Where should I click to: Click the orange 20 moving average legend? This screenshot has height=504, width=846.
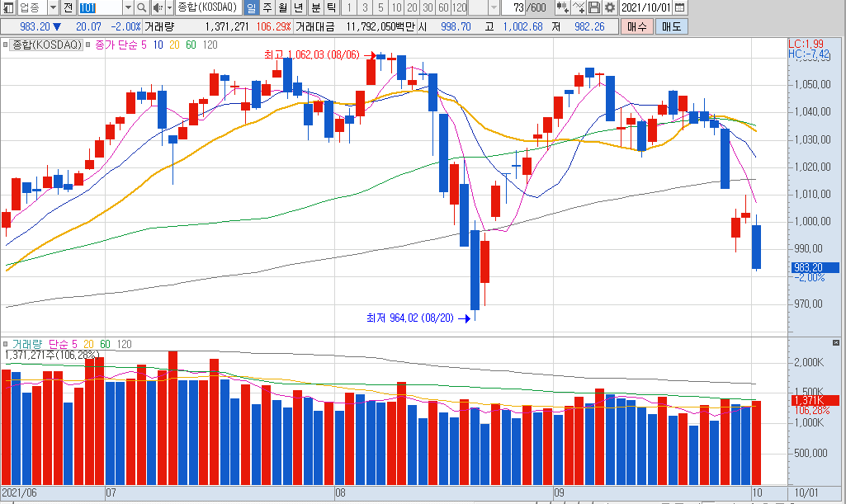pyautogui.click(x=174, y=45)
